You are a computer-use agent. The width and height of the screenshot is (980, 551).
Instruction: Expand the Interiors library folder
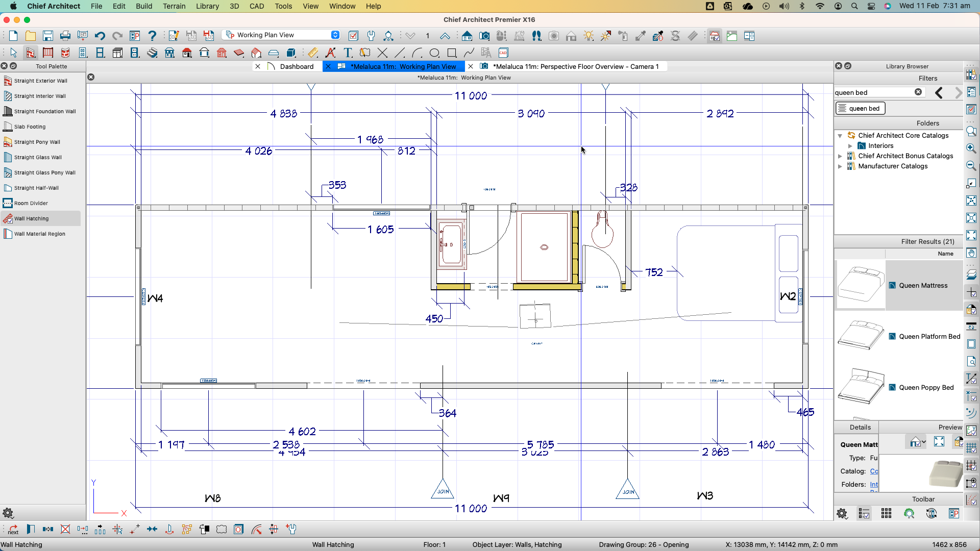(x=850, y=146)
